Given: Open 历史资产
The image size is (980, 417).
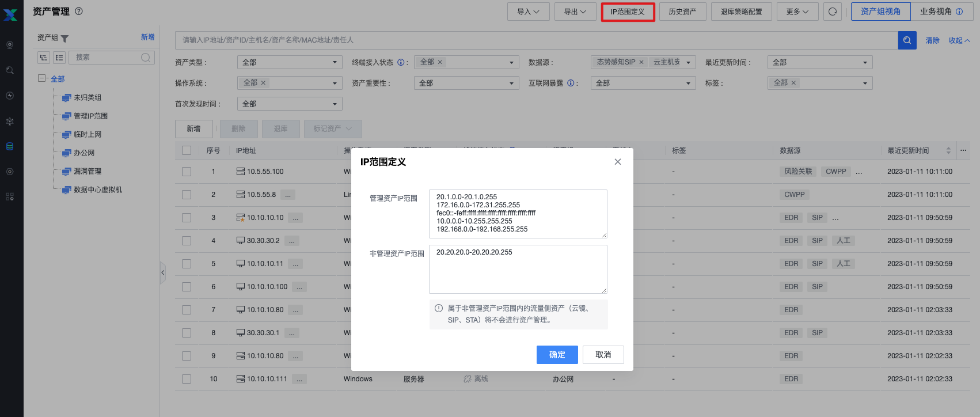Looking at the screenshot, I should pyautogui.click(x=682, y=12).
